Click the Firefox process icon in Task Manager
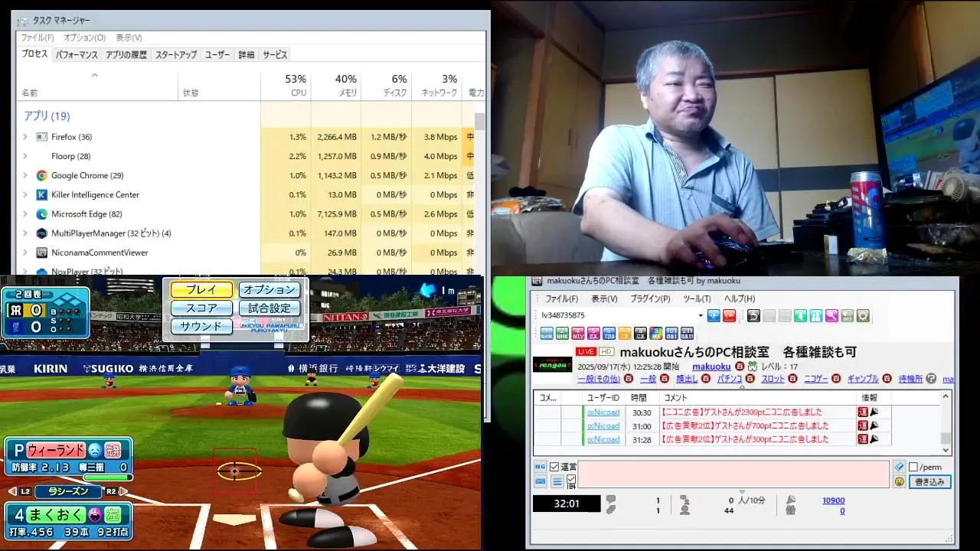980x551 pixels. pos(41,137)
